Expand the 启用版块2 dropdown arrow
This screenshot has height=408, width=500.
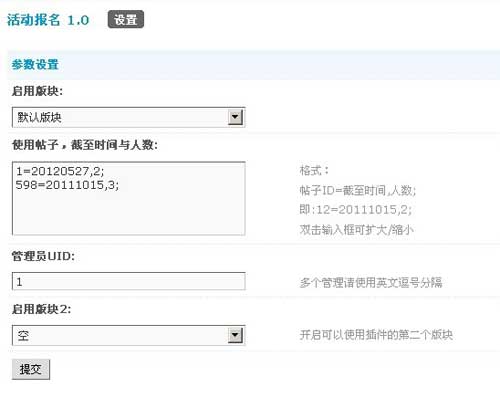235,335
